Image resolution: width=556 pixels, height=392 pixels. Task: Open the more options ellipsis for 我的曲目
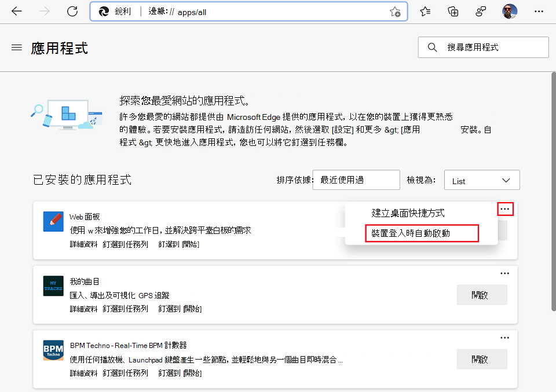pyautogui.click(x=504, y=273)
